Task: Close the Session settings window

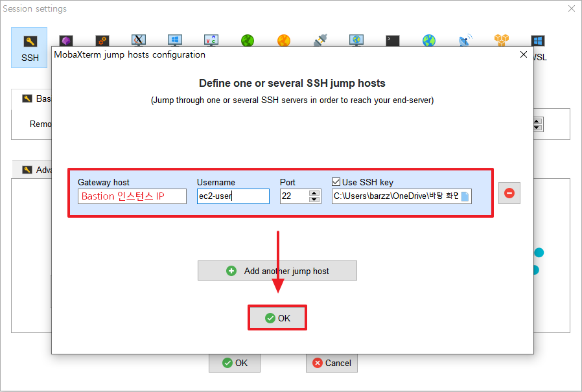Action: pos(572,8)
